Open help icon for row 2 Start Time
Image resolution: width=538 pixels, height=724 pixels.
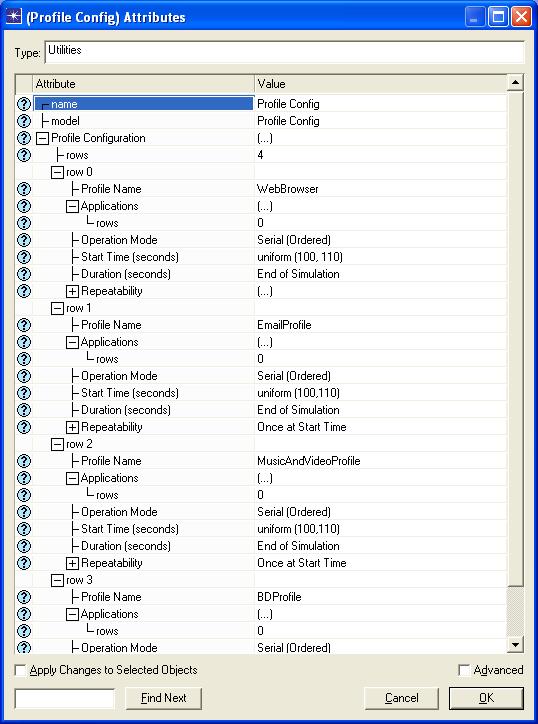tap(24, 529)
